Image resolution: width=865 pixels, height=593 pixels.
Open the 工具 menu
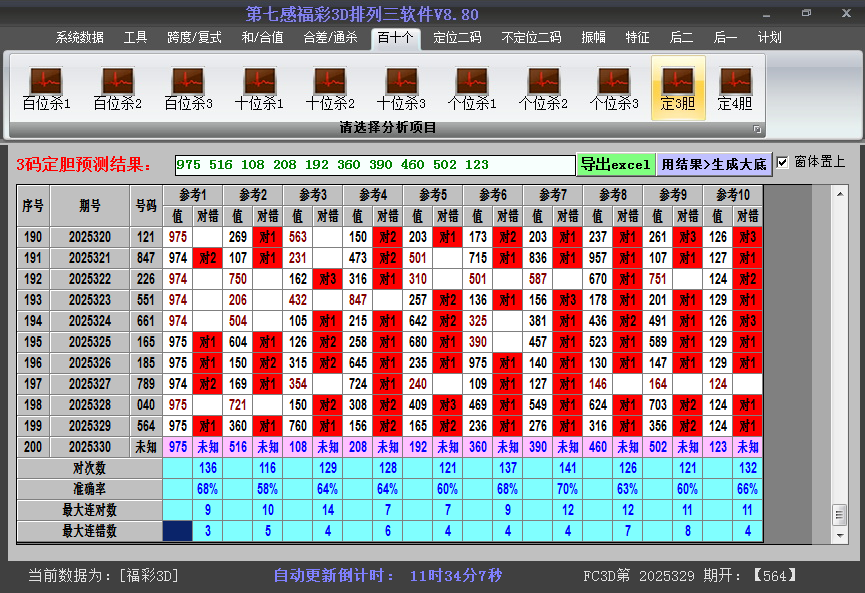(x=135, y=37)
